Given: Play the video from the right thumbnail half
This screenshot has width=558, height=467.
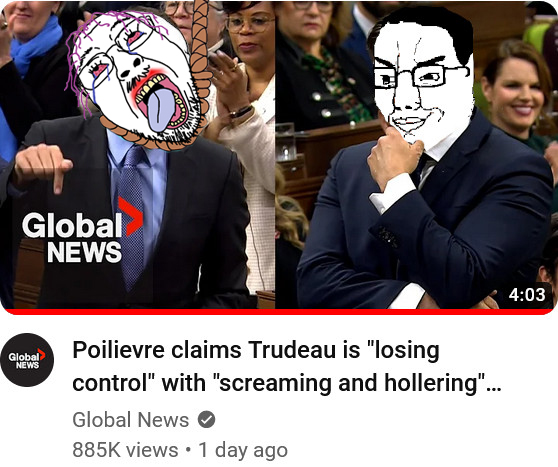Looking at the screenshot, I should coord(417,155).
